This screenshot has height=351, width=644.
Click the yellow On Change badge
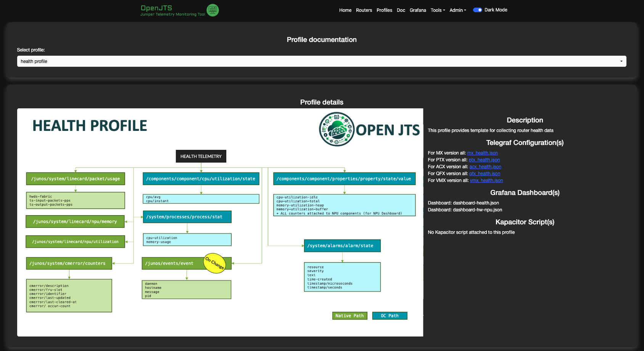214,263
